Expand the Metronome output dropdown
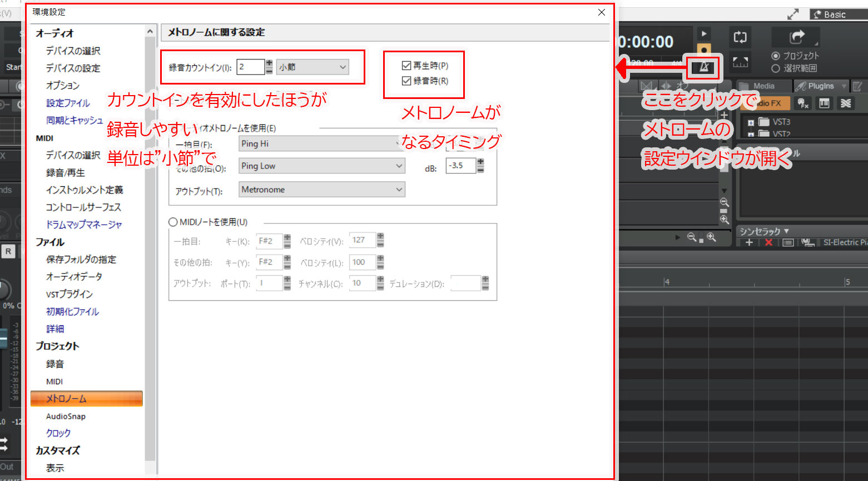 [x=321, y=189]
